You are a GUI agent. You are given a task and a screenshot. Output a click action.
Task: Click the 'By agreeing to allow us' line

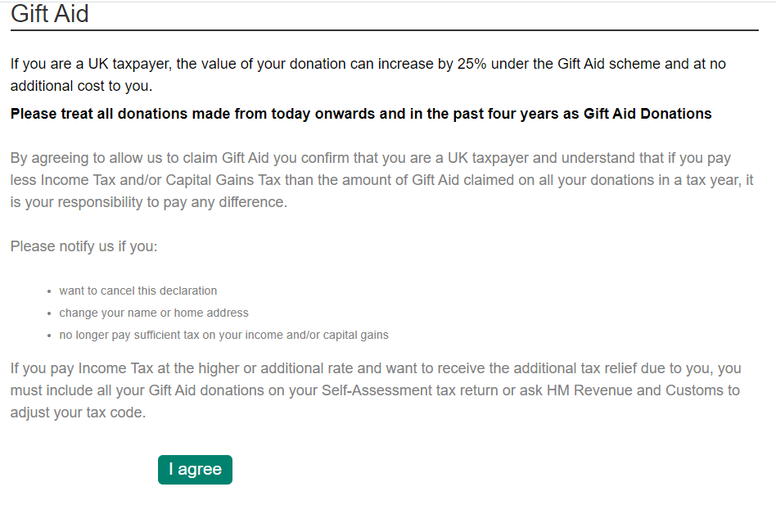[x=371, y=158]
